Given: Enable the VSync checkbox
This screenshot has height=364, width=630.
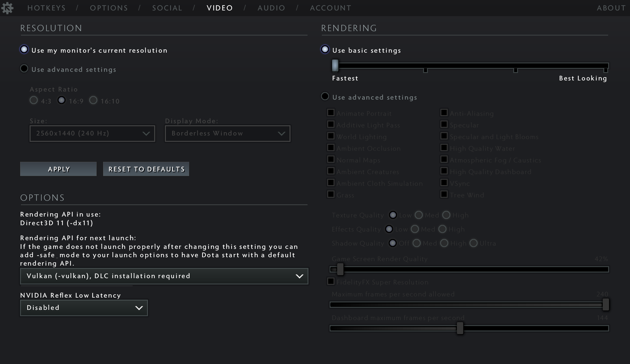Looking at the screenshot, I should click(x=444, y=182).
